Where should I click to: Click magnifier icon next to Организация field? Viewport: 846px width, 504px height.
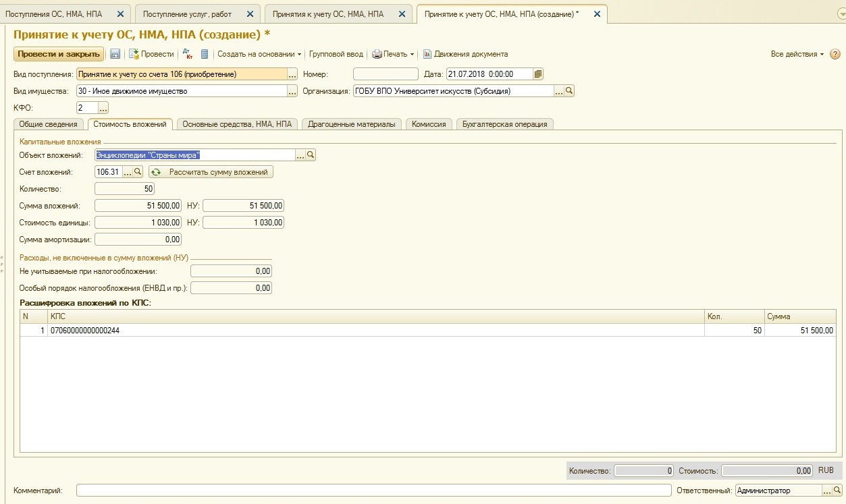(569, 91)
